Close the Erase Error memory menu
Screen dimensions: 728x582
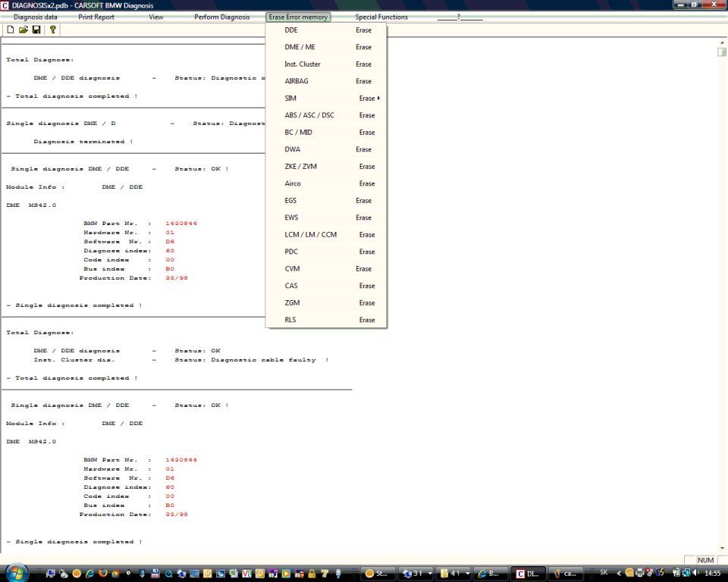pyautogui.click(x=298, y=17)
